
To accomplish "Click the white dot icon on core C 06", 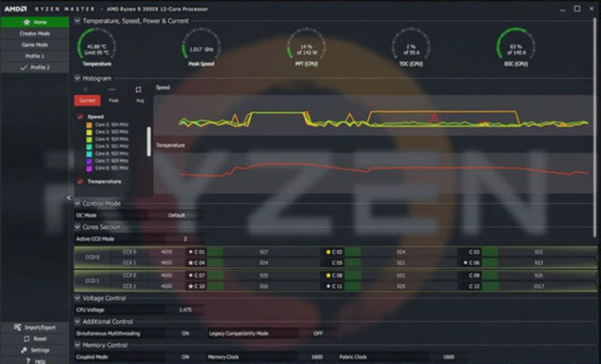I will click(465, 263).
